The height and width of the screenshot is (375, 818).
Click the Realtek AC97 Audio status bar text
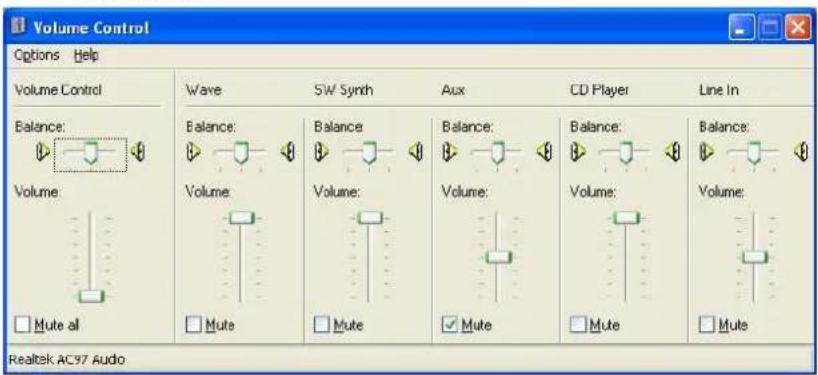click(x=67, y=359)
